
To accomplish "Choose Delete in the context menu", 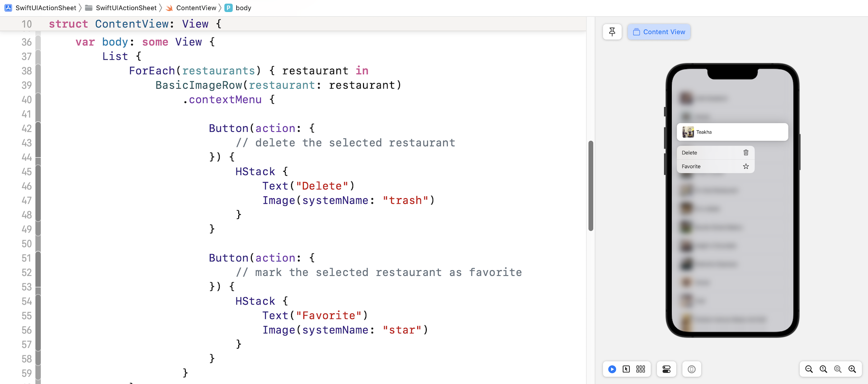I will click(715, 153).
